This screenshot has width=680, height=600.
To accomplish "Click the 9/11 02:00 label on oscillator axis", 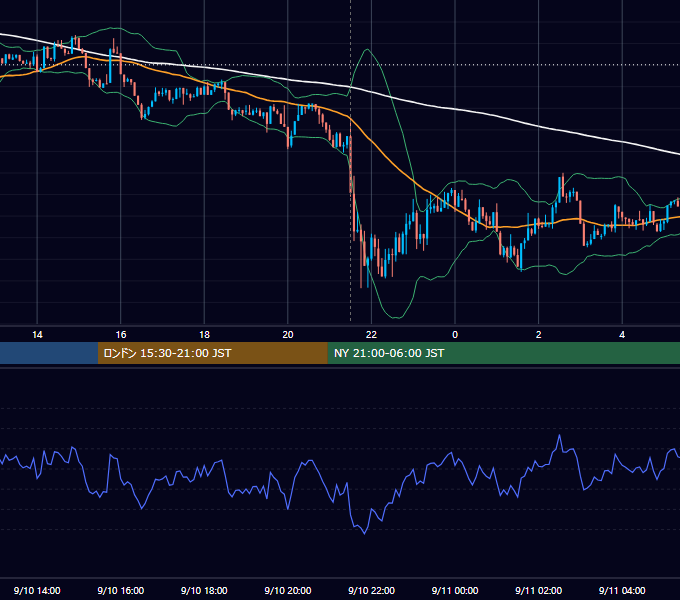I will pos(538,590).
